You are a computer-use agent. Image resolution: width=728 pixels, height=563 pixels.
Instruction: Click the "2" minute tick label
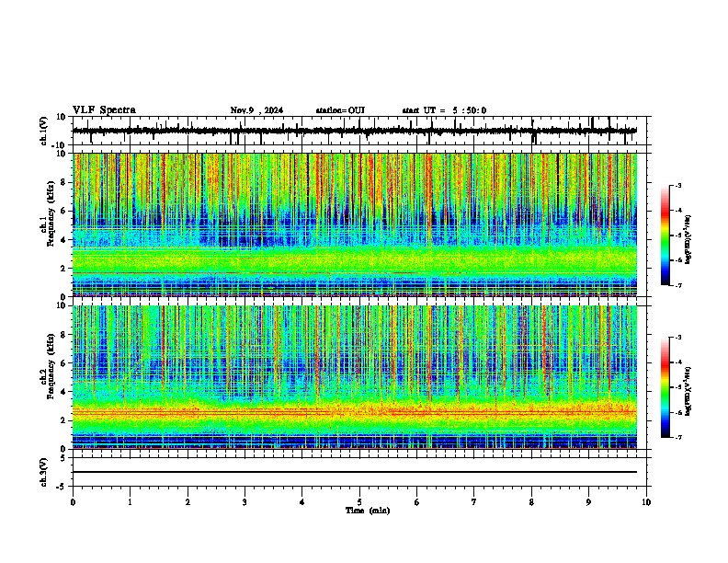[x=188, y=502]
